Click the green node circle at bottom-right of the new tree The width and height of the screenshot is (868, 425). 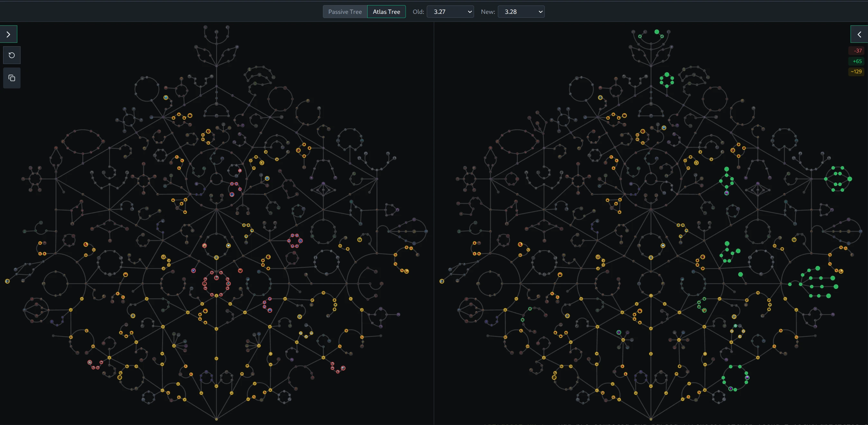point(735,381)
